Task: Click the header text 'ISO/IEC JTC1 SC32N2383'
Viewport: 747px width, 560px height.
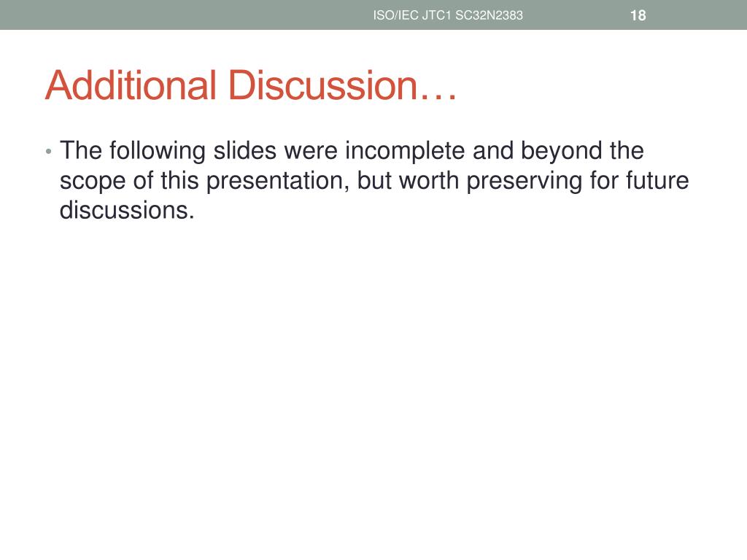Action: coord(448,15)
